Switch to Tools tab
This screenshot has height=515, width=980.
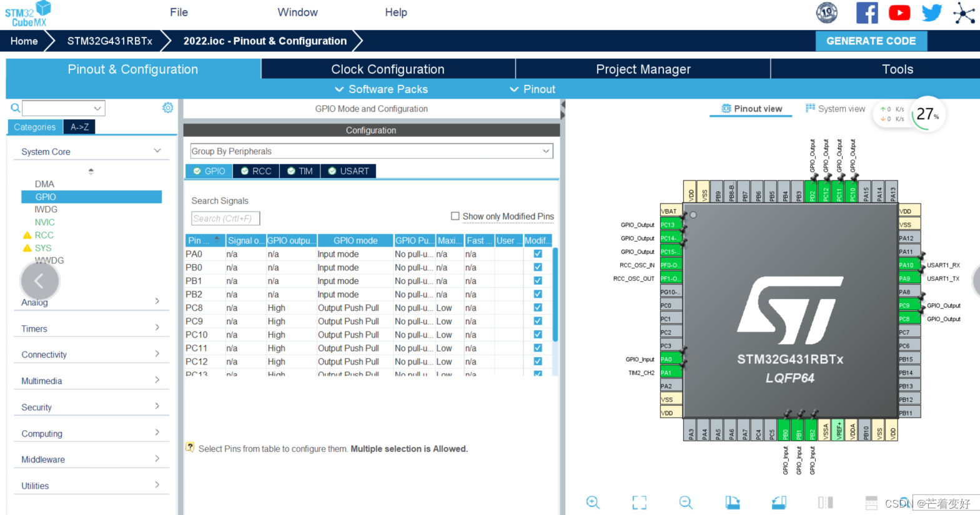(x=898, y=69)
